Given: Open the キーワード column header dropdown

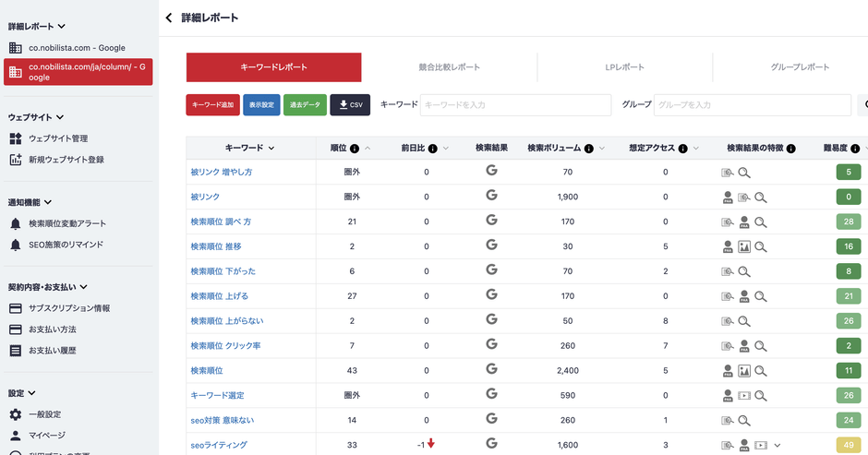Looking at the screenshot, I should pos(271,148).
